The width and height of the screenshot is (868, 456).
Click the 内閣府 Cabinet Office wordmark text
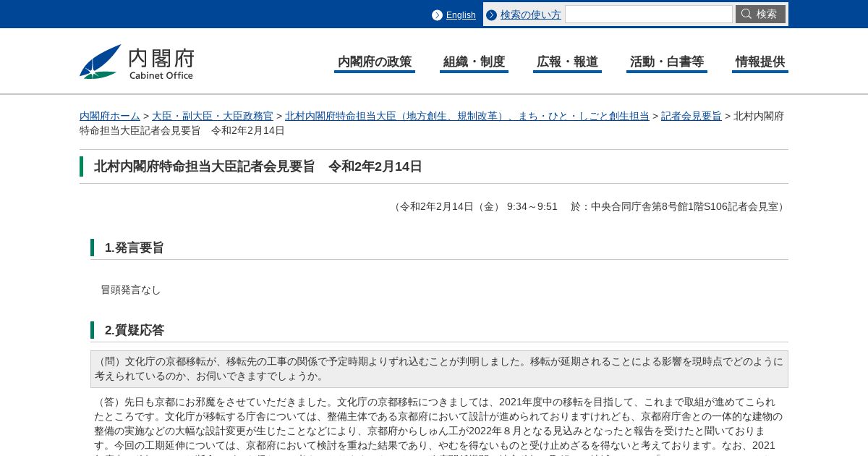[x=161, y=63]
